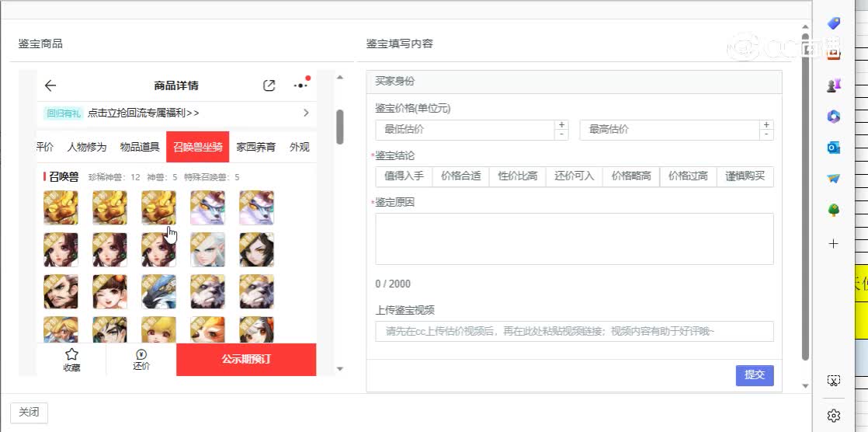Click the 珍稀神兽: 12 count text
868x432 pixels.
(x=114, y=178)
